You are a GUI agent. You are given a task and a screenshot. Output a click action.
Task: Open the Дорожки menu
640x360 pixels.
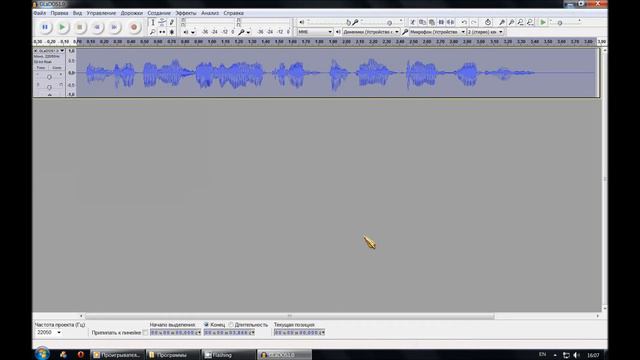pyautogui.click(x=131, y=13)
